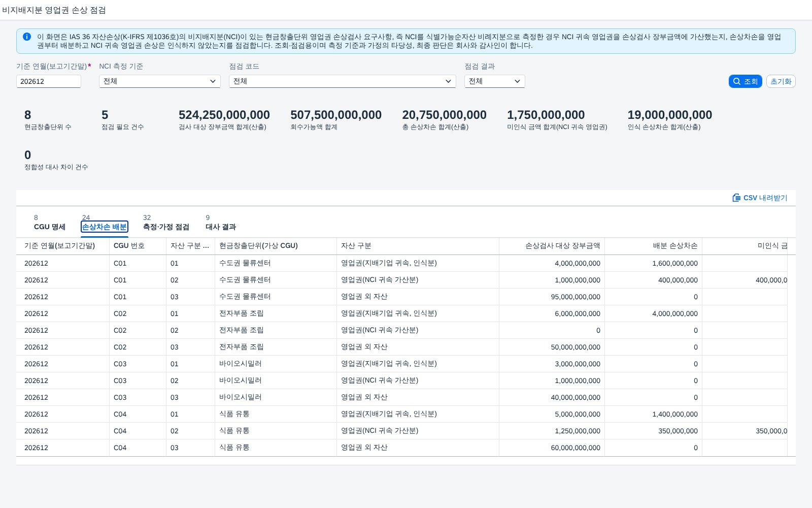
Task: Click the 초기화 reset button
Action: click(x=781, y=81)
